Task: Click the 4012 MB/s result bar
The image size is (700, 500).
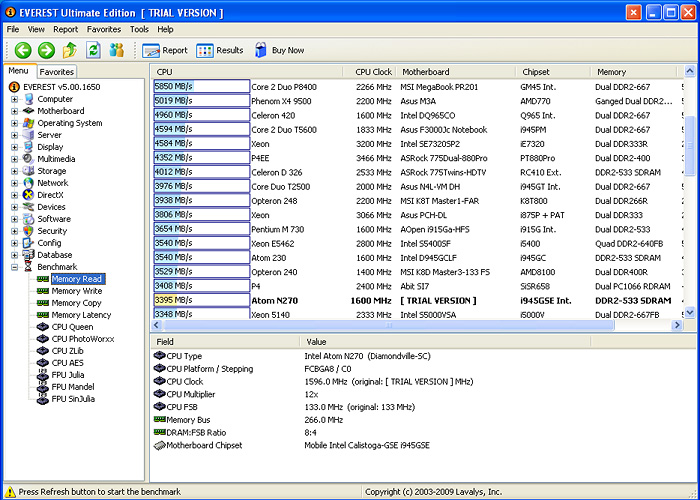Action: [x=202, y=172]
